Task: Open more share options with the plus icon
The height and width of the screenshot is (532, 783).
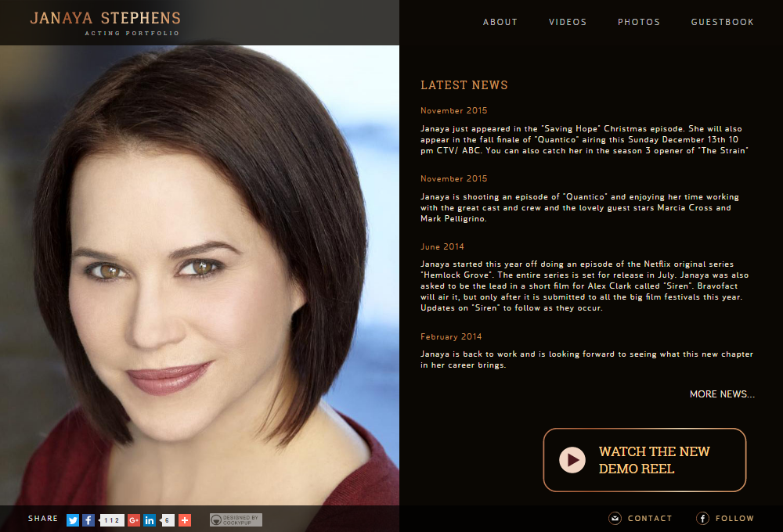Action: [x=185, y=520]
